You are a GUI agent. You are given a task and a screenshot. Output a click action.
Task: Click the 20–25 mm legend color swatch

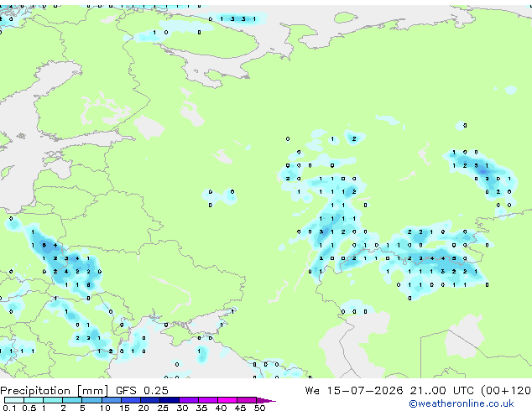(x=150, y=400)
